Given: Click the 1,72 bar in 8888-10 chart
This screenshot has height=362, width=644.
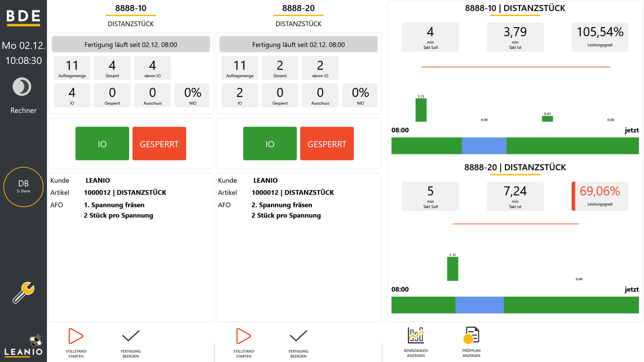Looking at the screenshot, I should pos(421,110).
